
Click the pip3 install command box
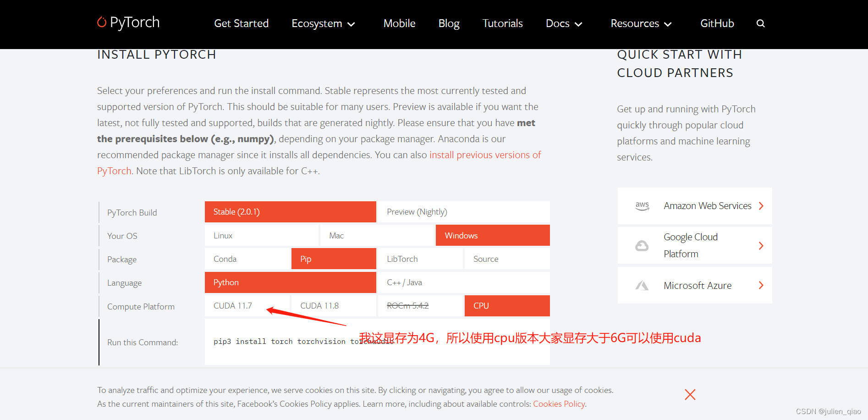[377, 342]
